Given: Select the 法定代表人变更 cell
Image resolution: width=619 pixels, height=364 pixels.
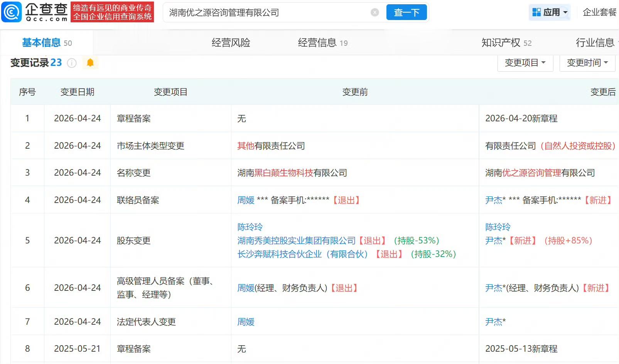Looking at the screenshot, I should [171, 322].
